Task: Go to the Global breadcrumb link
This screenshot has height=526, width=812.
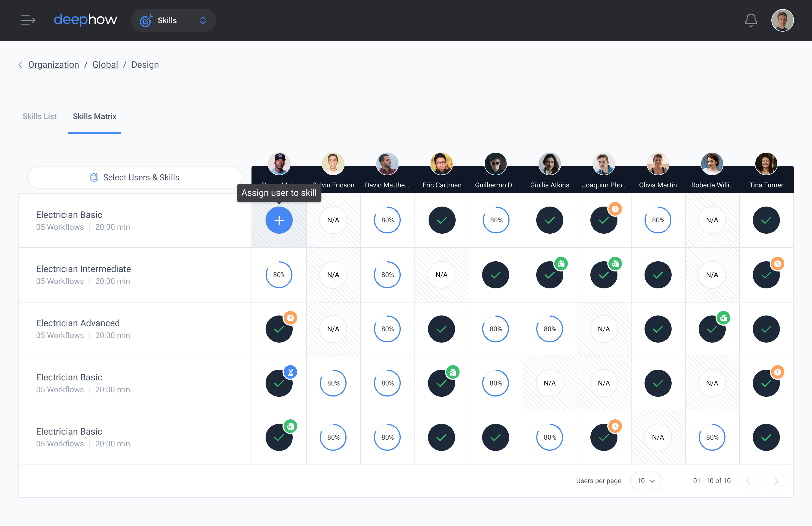Action: click(105, 65)
